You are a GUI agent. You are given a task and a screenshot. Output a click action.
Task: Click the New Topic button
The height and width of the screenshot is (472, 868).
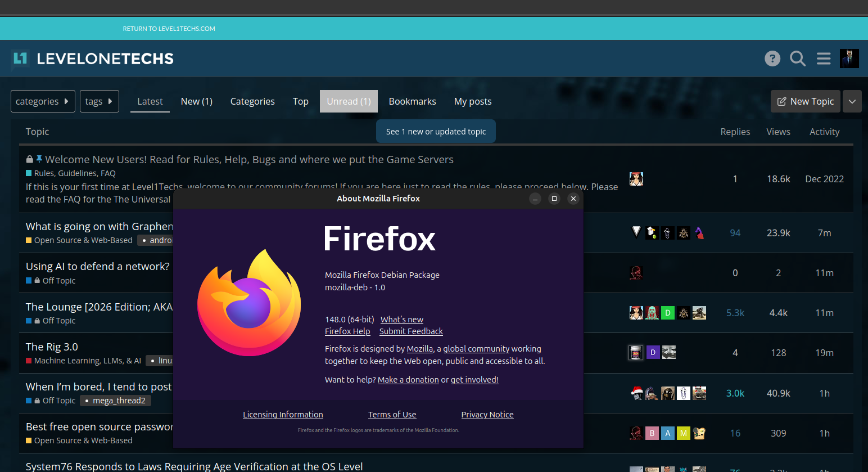(x=805, y=101)
